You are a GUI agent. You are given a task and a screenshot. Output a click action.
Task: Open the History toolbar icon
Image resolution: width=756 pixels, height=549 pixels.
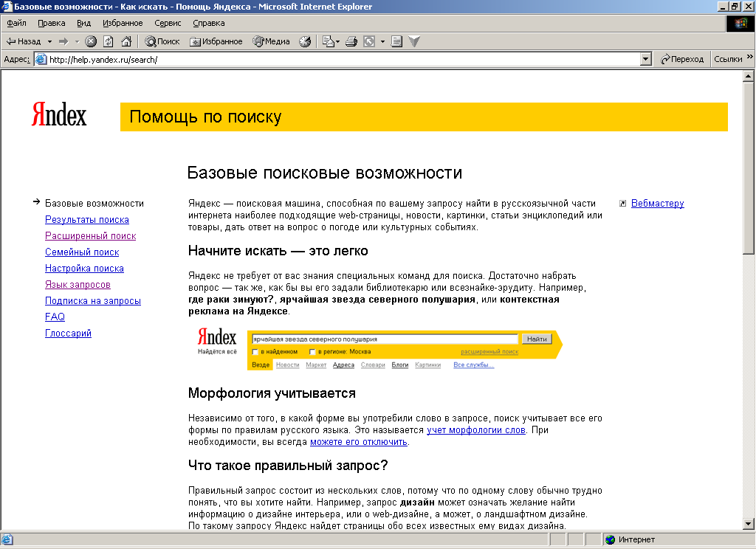[x=305, y=41]
